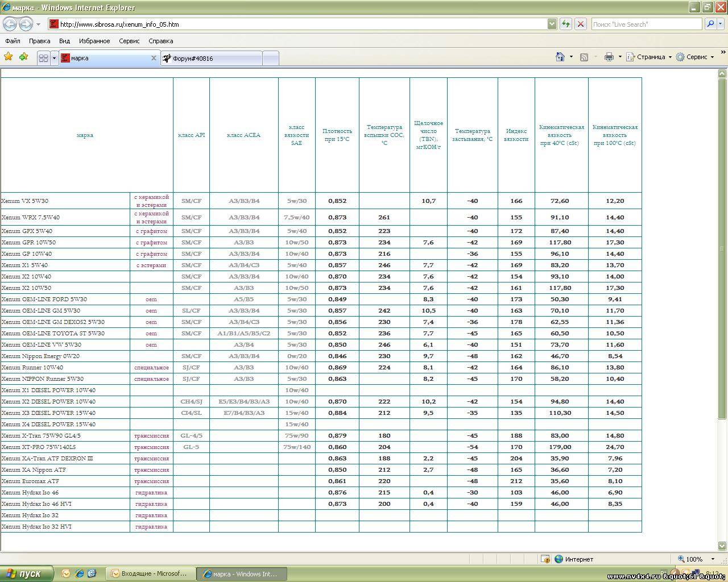Screen dimensions: 728x582
Task: Launch Internet Explorer from quick launch
Action: point(79,573)
